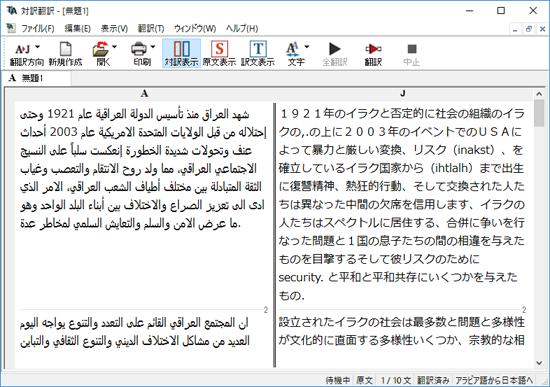Click the 翻訳済み status entry
The width and height of the screenshot is (550, 387).
433,380
